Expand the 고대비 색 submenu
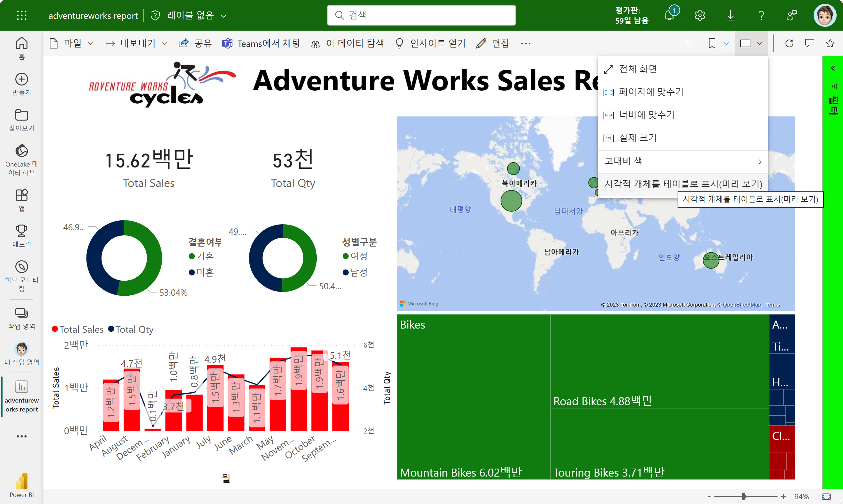The image size is (843, 504). click(683, 161)
